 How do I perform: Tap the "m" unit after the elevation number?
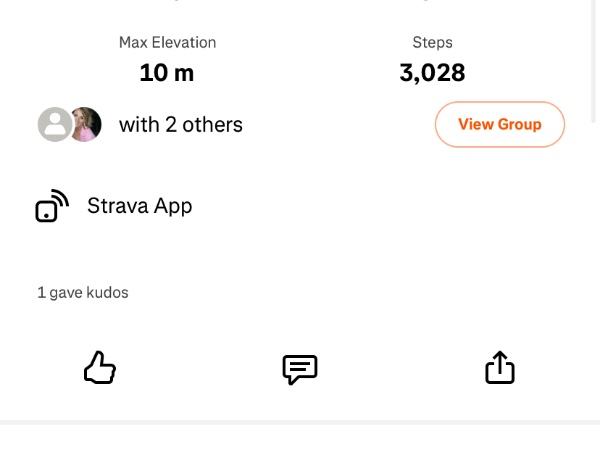183,73
